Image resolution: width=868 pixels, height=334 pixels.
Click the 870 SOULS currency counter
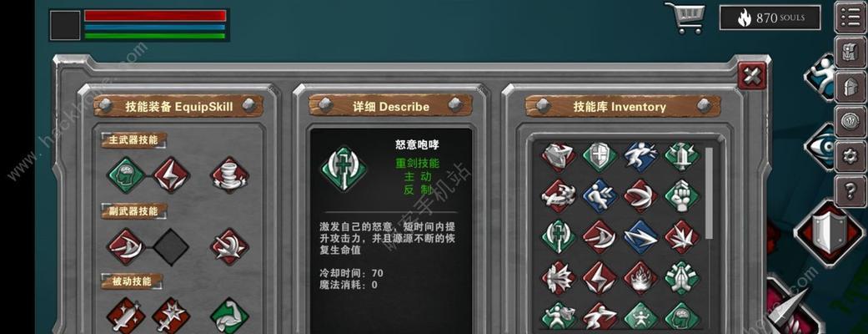click(770, 18)
